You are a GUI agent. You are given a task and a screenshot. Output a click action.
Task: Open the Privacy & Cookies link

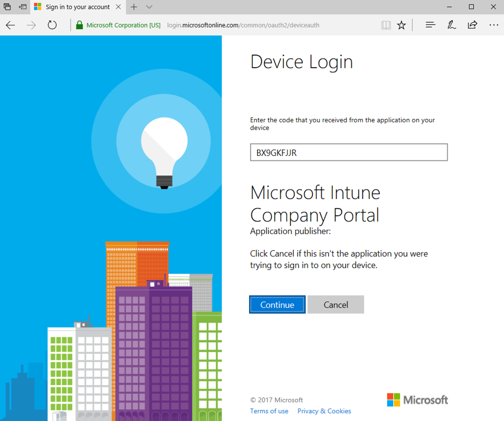324,411
